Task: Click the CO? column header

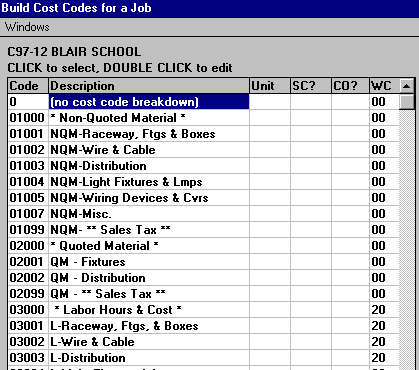Action: click(x=350, y=86)
